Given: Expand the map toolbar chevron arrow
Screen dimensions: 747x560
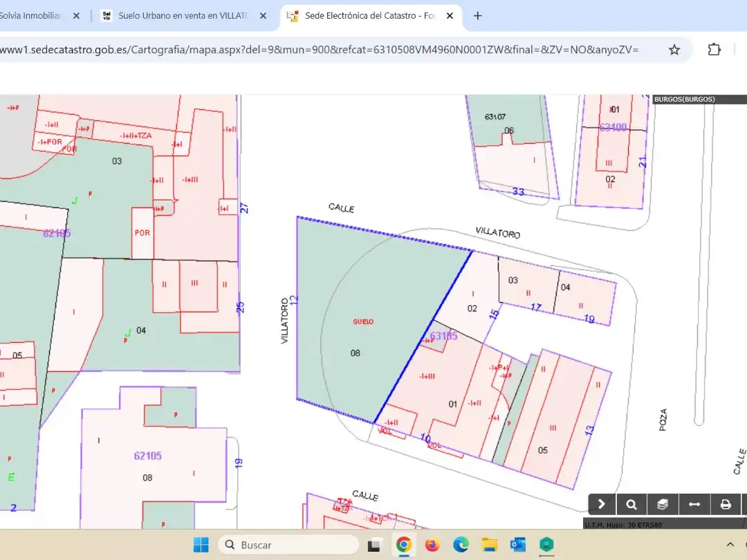Looking at the screenshot, I should [601, 504].
